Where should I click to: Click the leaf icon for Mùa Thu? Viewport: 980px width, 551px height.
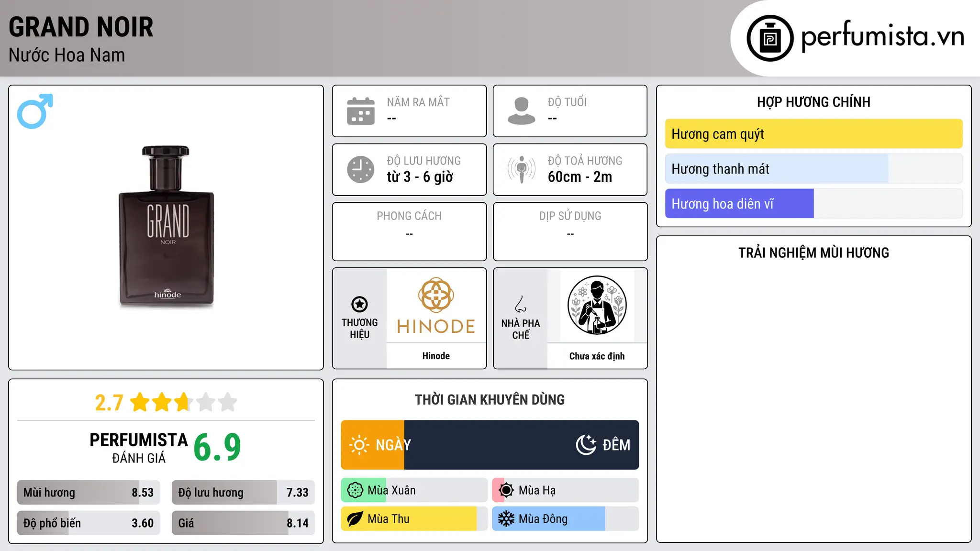click(355, 519)
